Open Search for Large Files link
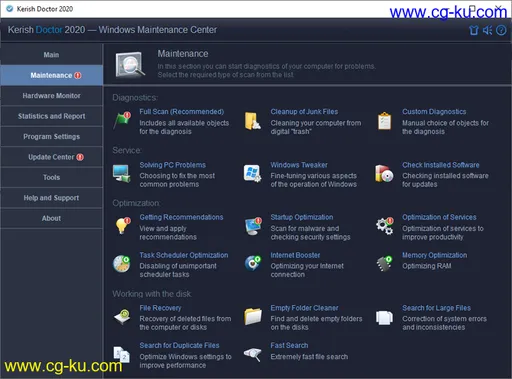Screen dimensions: 512x379 (436, 308)
